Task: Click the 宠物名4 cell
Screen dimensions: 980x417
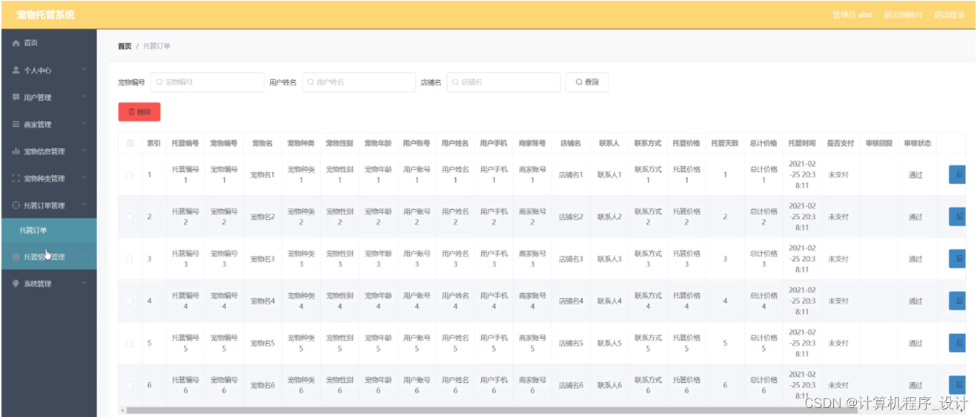Action: (x=262, y=301)
